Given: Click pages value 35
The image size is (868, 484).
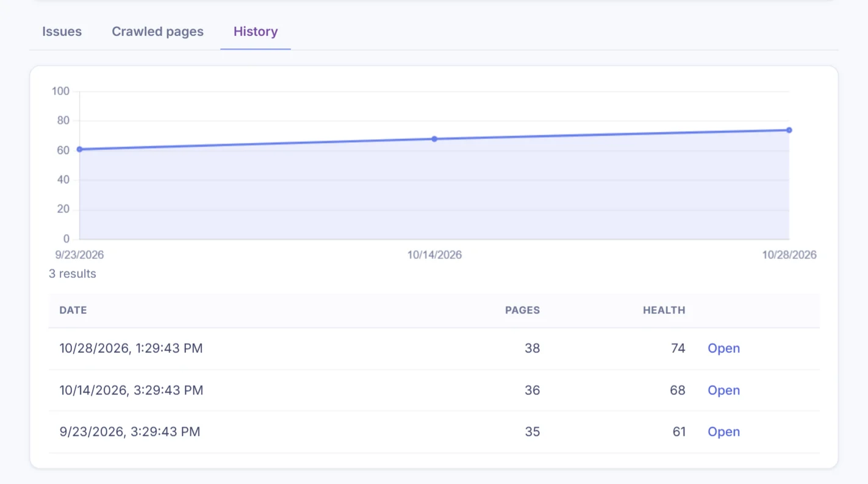Looking at the screenshot, I should pos(532,432).
